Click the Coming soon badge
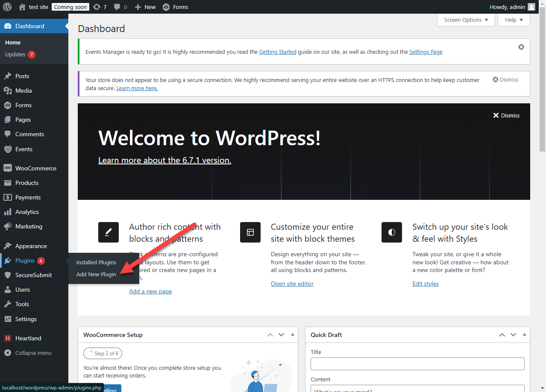The image size is (546, 392). pos(70,7)
